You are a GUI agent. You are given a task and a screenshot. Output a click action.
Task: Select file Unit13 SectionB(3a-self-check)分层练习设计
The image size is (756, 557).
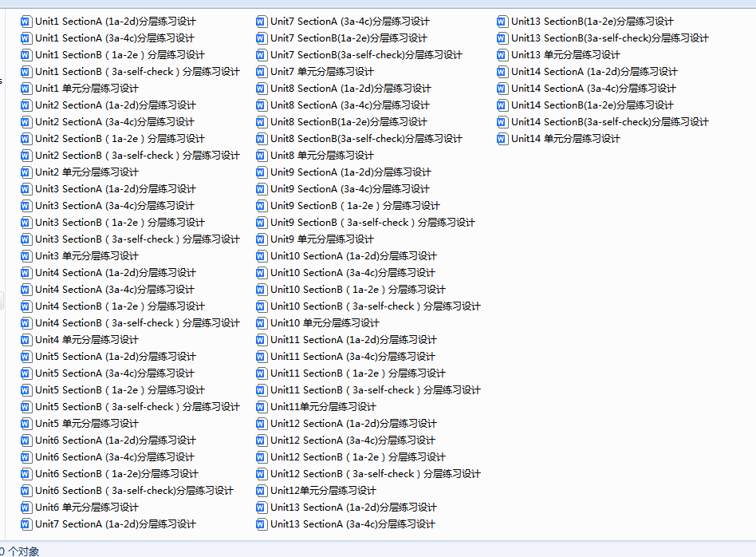[x=609, y=38]
